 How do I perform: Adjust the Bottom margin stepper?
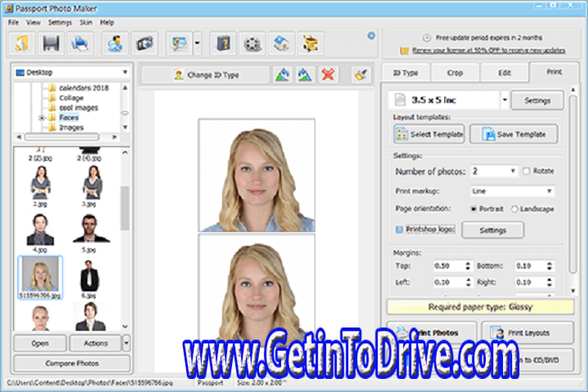[x=550, y=266]
